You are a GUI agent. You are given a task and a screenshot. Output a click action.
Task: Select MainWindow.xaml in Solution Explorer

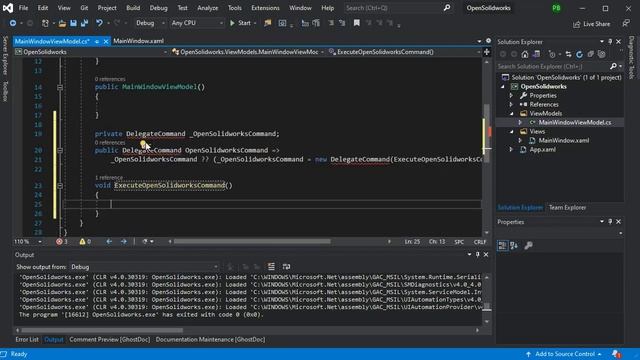pos(563,140)
